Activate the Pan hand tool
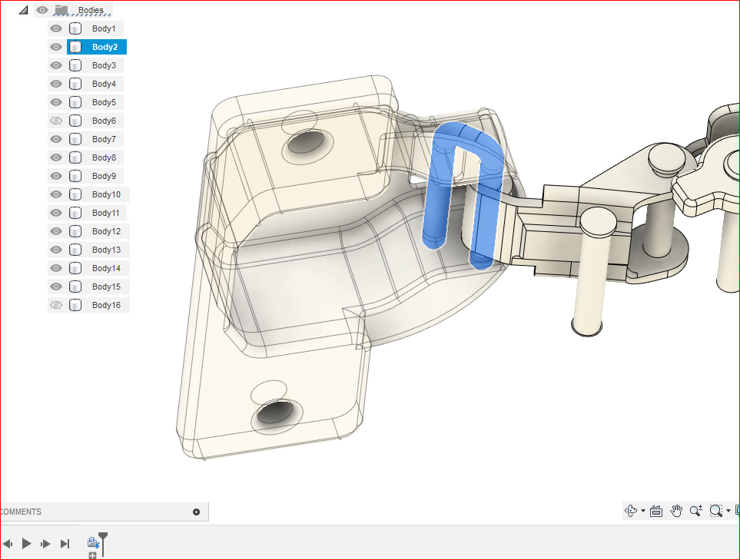 tap(676, 511)
